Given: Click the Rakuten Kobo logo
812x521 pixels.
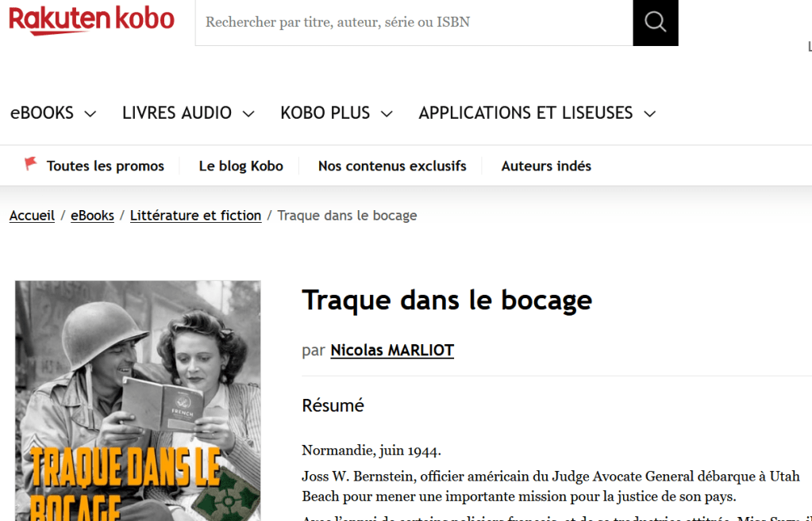Looking at the screenshot, I should (91, 20).
